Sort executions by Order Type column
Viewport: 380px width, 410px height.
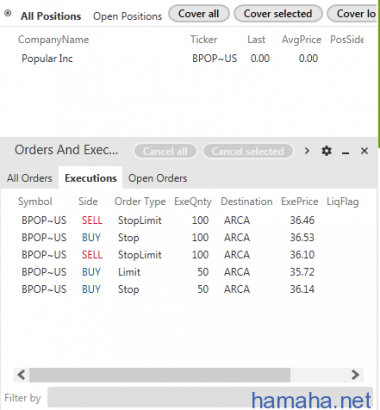click(x=140, y=201)
